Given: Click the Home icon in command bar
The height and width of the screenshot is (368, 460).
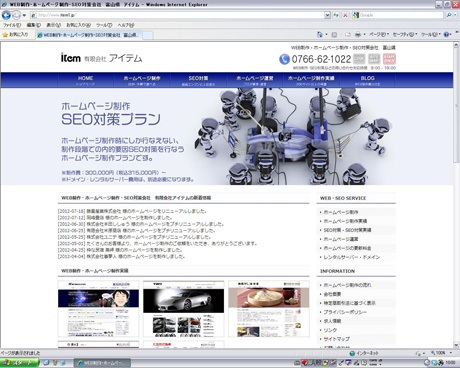Looking at the screenshot, I should pyautogui.click(x=320, y=34).
